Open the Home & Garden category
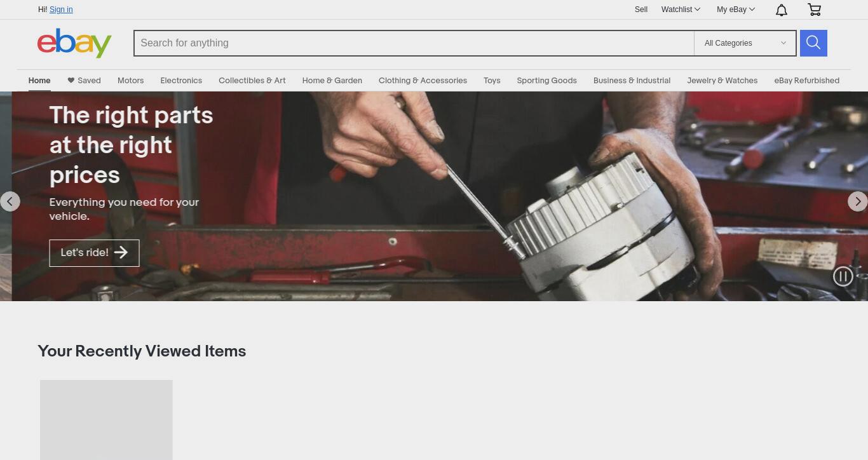 click(x=332, y=81)
